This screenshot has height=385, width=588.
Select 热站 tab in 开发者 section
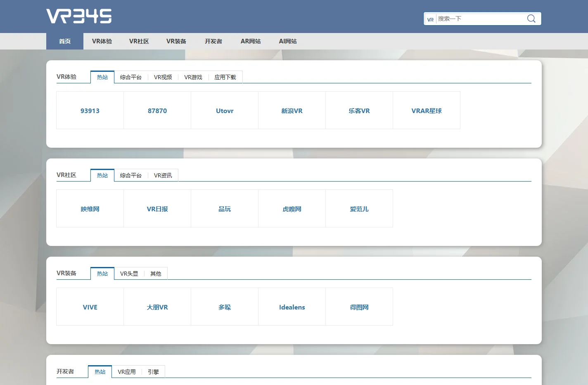pyautogui.click(x=100, y=372)
